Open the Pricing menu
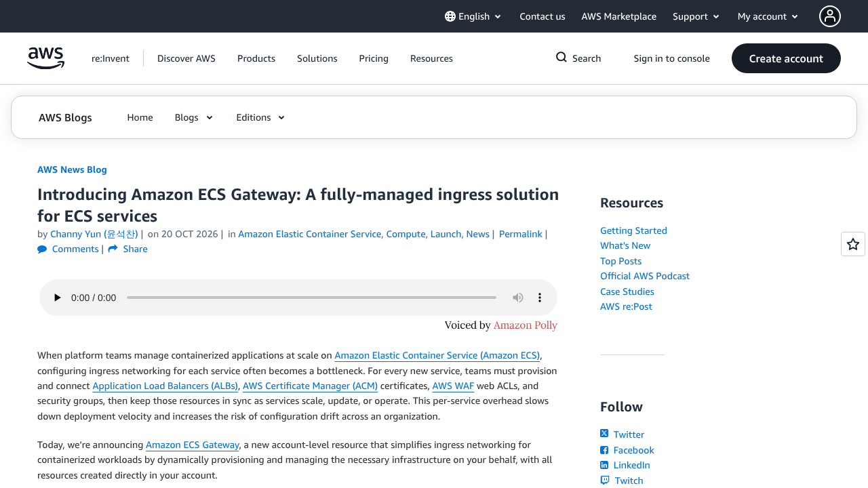Viewport: 868px width, 488px height. [x=374, y=58]
